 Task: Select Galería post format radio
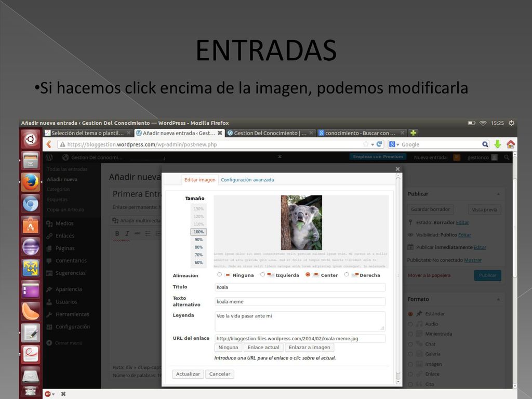pos(410,354)
